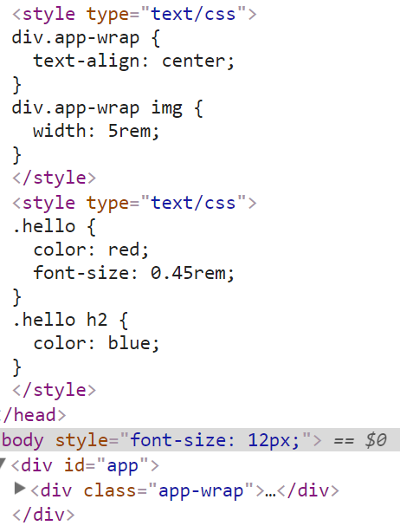Expand the app-wrap div node arrow
This screenshot has height=532, width=400.
tap(20, 489)
